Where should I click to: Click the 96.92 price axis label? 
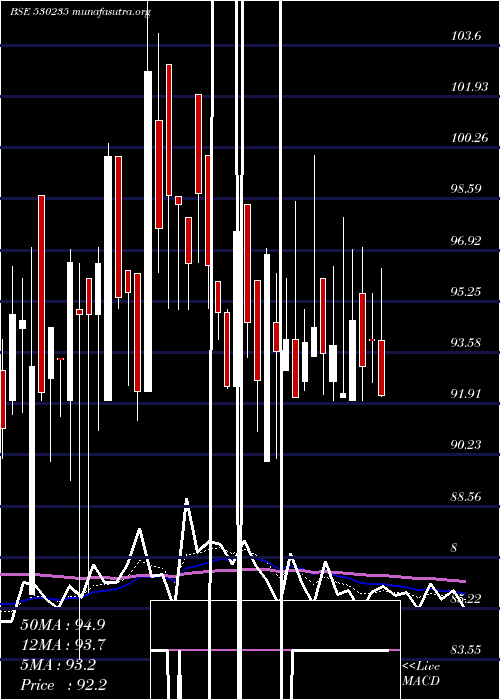[x=466, y=241]
